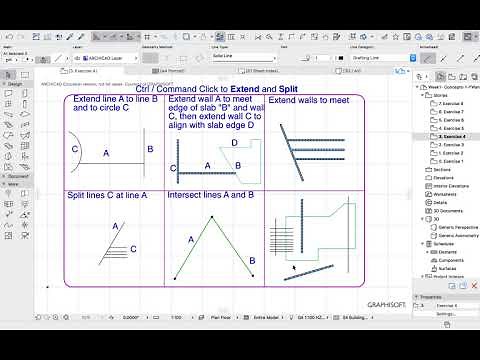Click the star favorites icon in the toolbar
Image resolution: width=480 pixels, height=360 pixels.
point(396,37)
